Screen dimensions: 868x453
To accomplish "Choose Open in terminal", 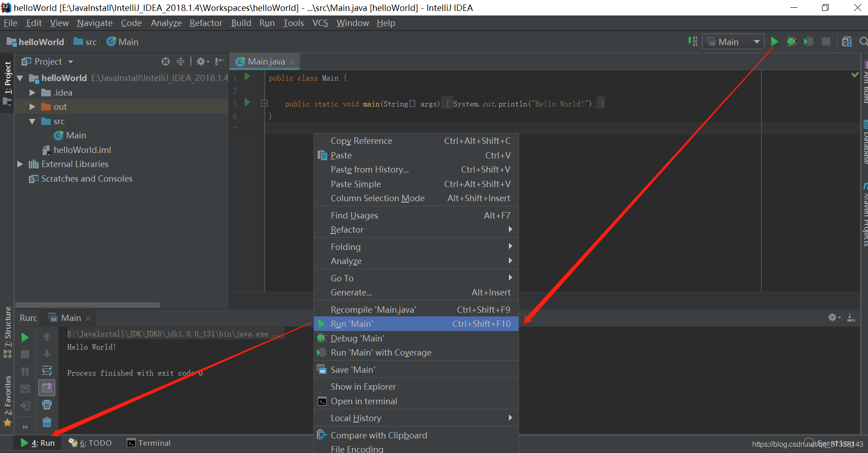I will (416, 401).
